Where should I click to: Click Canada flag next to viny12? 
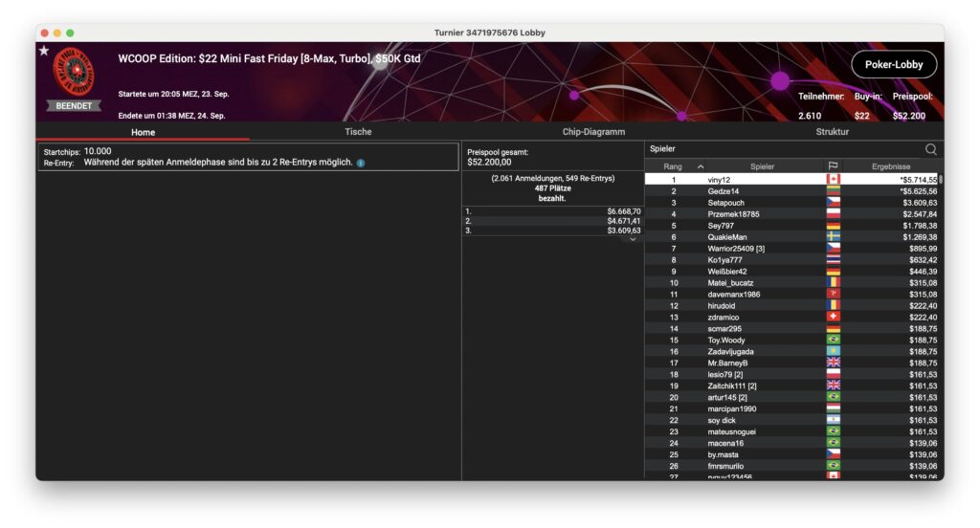click(833, 180)
